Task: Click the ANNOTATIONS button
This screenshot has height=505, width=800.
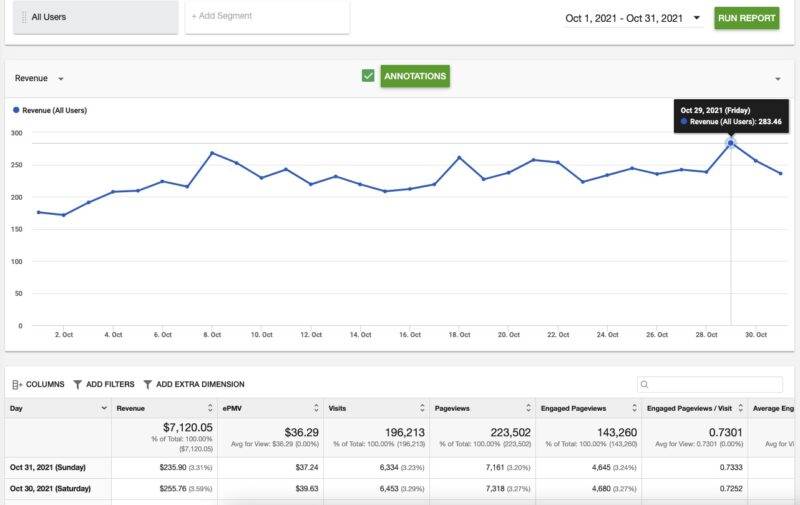Action: [x=415, y=76]
